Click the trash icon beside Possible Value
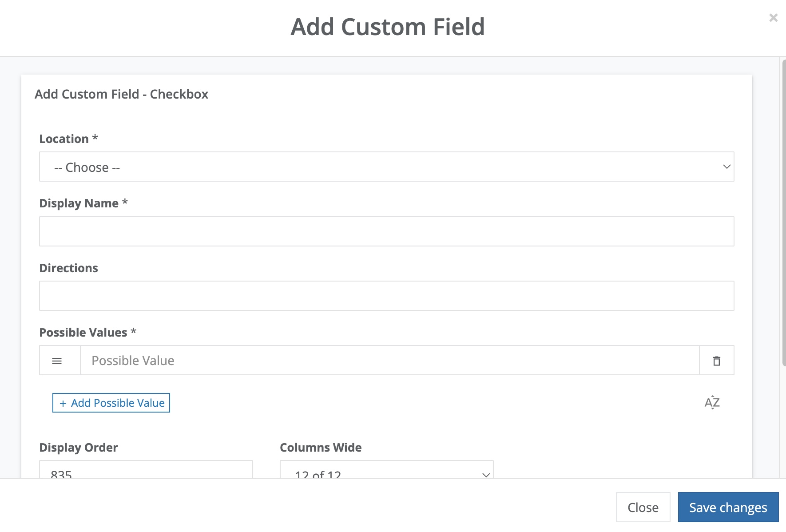 pyautogui.click(x=716, y=361)
